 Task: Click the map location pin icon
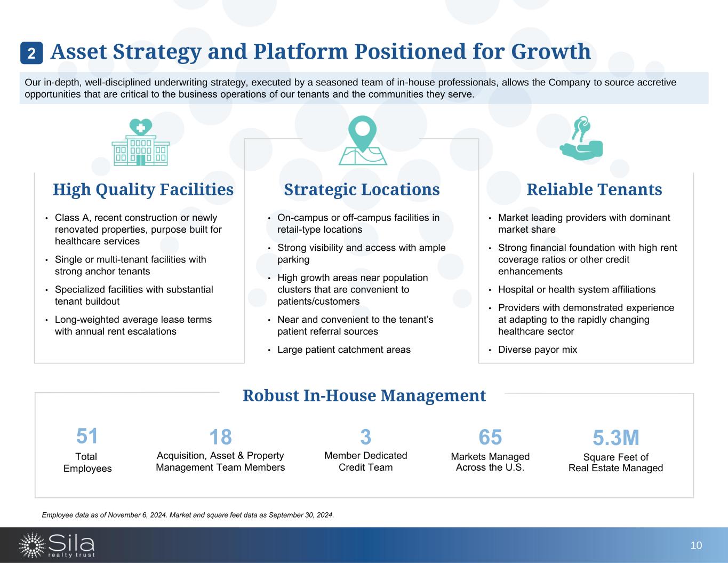pos(362,141)
